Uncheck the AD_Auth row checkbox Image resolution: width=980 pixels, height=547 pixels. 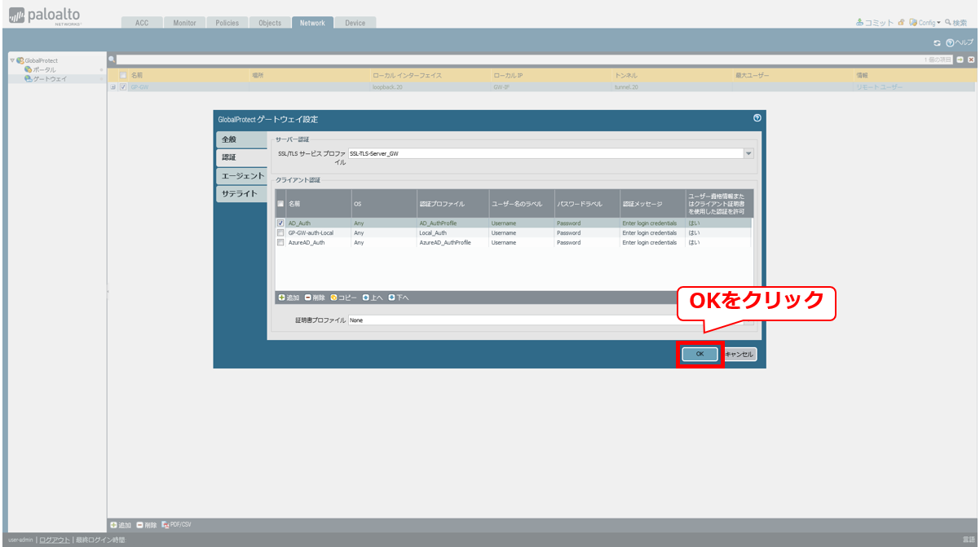click(280, 223)
